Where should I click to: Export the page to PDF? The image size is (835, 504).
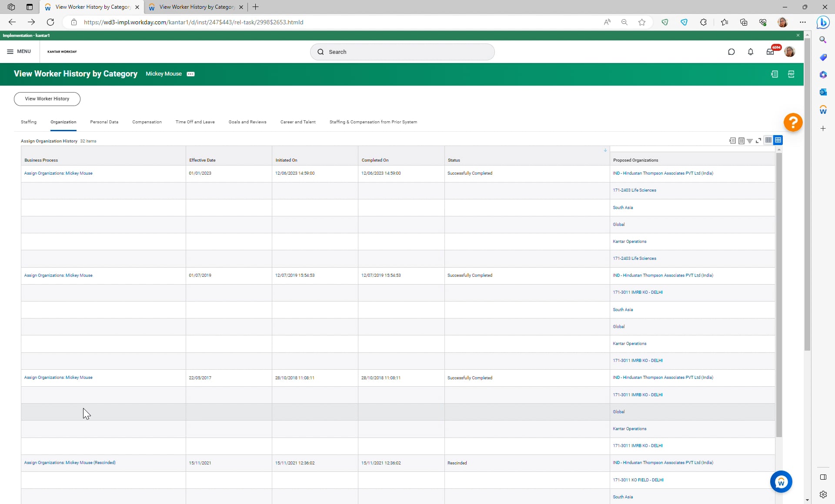pyautogui.click(x=791, y=74)
